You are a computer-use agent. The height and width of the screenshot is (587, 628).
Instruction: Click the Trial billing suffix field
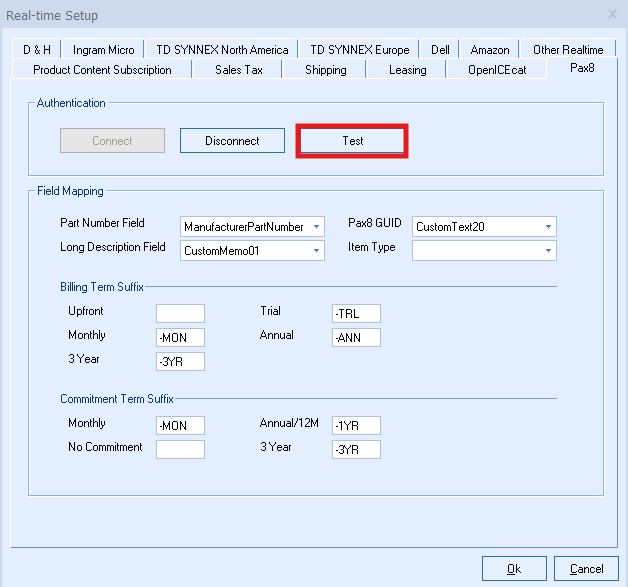(x=356, y=314)
